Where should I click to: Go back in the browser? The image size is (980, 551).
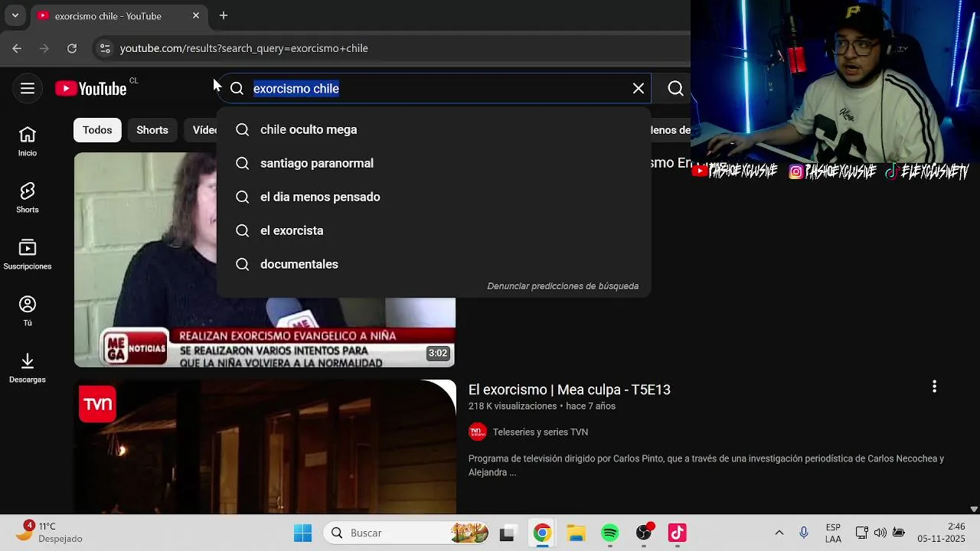tap(17, 48)
